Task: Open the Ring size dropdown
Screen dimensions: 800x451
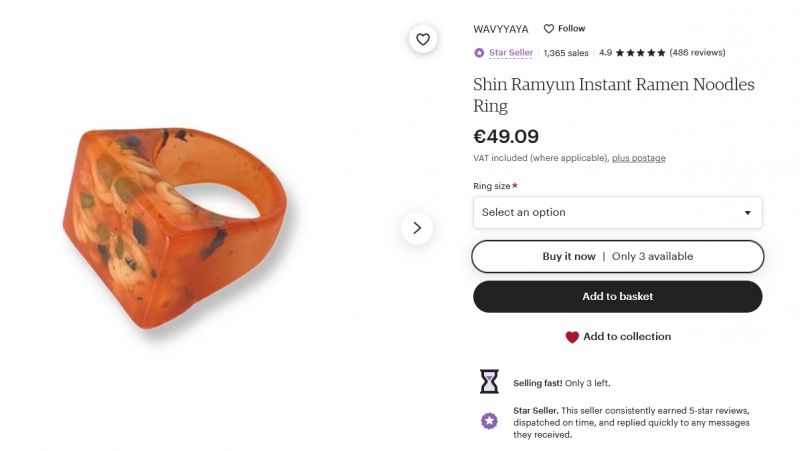Action: coord(617,212)
